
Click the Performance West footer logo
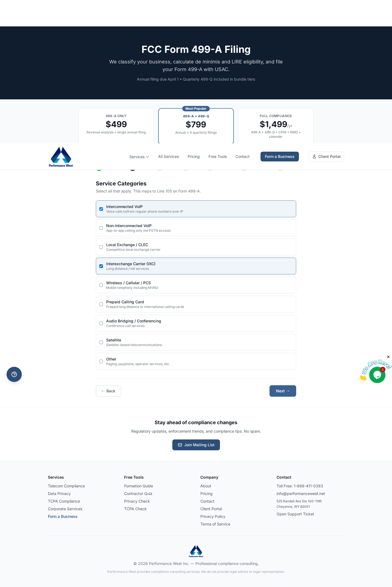(x=196, y=551)
